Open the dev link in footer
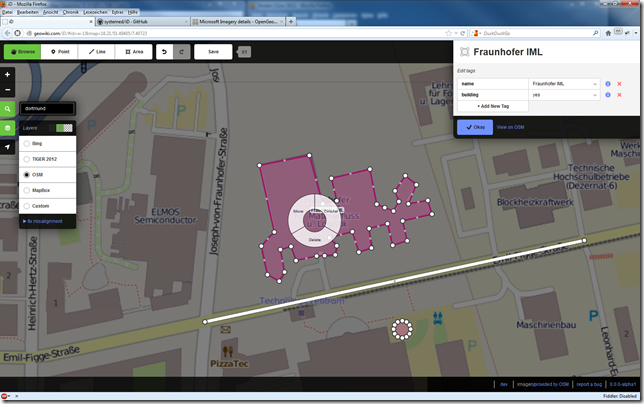The width and height of the screenshot is (644, 404). click(504, 385)
